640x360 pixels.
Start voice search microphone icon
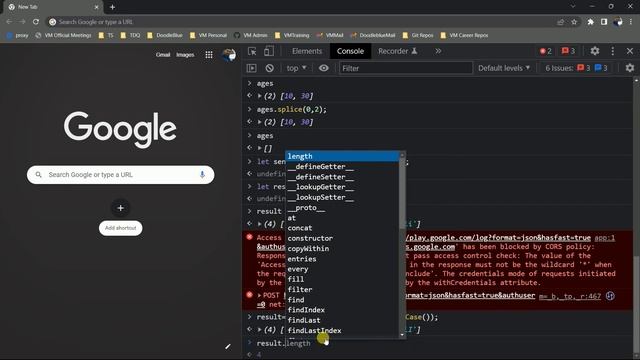(x=202, y=175)
